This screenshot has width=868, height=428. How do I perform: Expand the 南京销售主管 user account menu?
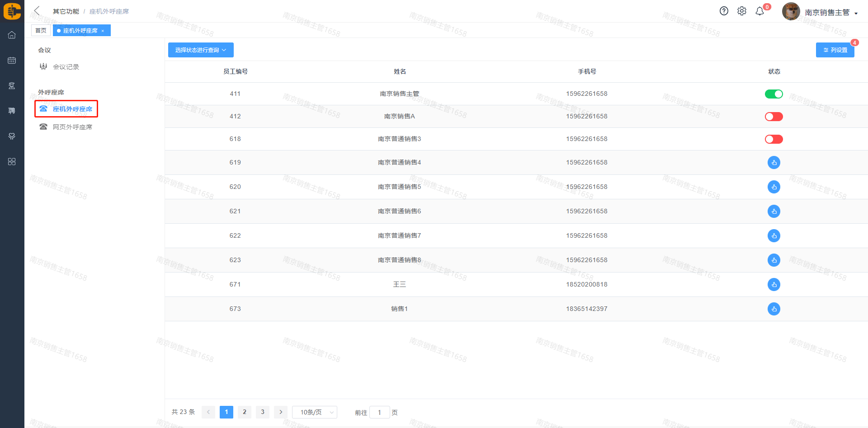point(831,13)
